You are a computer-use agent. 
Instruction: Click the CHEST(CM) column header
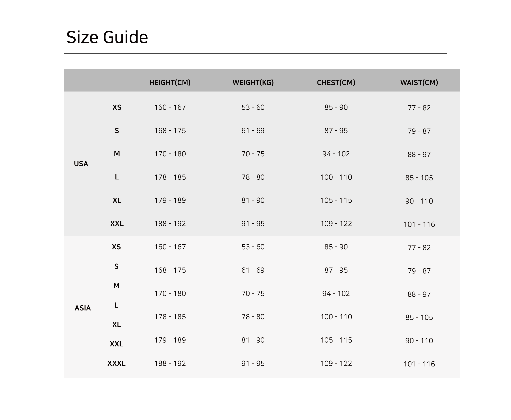coord(336,83)
